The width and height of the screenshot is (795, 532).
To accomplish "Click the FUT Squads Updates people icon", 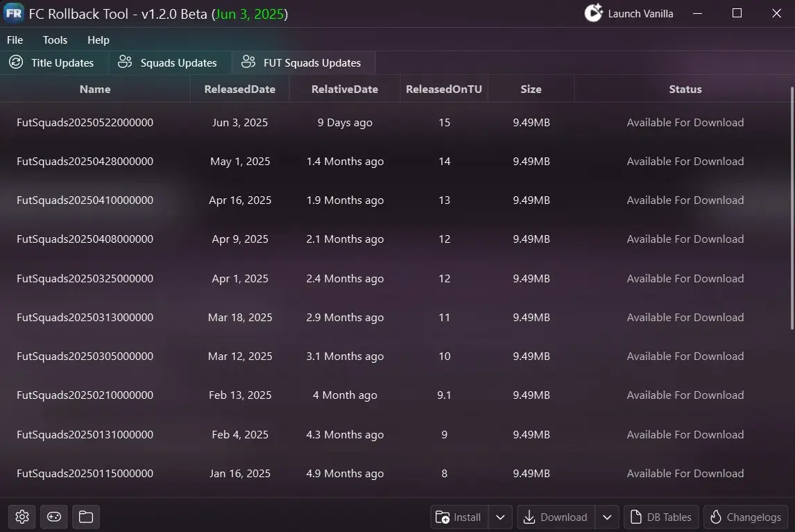I will 248,62.
